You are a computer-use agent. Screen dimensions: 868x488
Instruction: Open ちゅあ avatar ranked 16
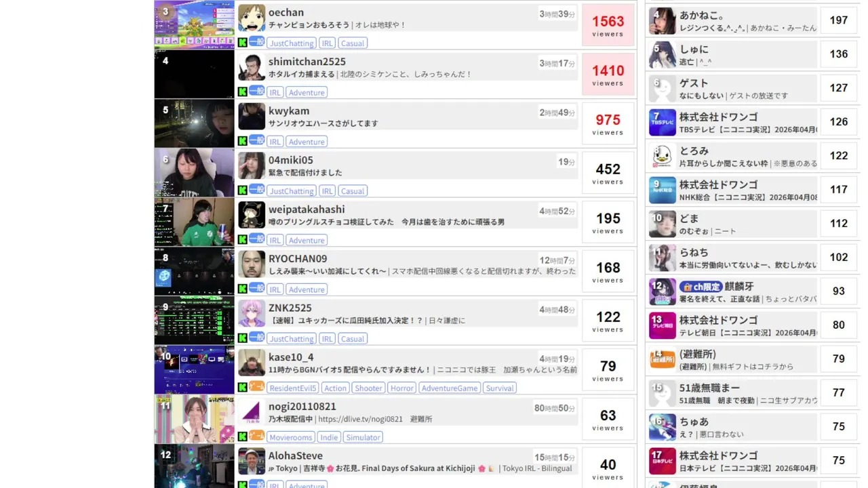pyautogui.click(x=663, y=427)
